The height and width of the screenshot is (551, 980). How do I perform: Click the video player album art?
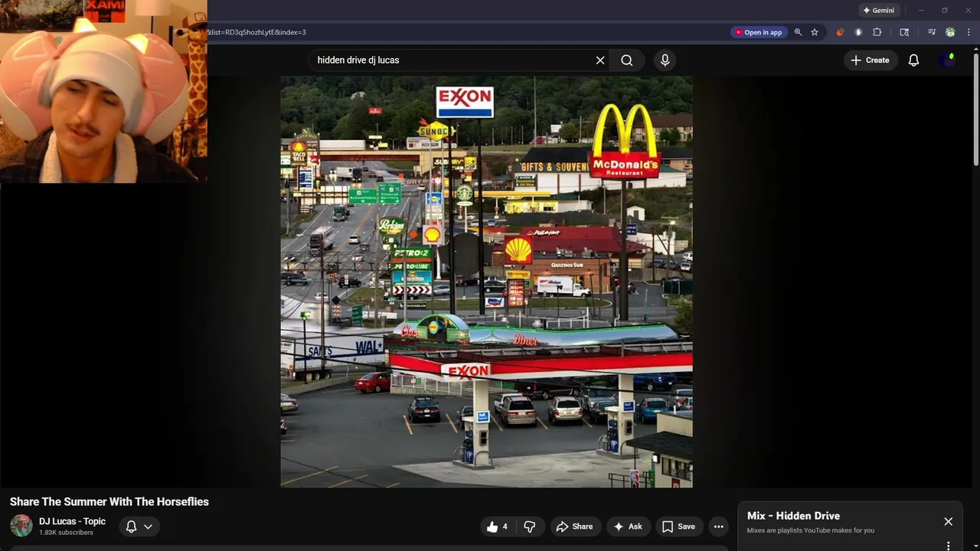tap(486, 281)
